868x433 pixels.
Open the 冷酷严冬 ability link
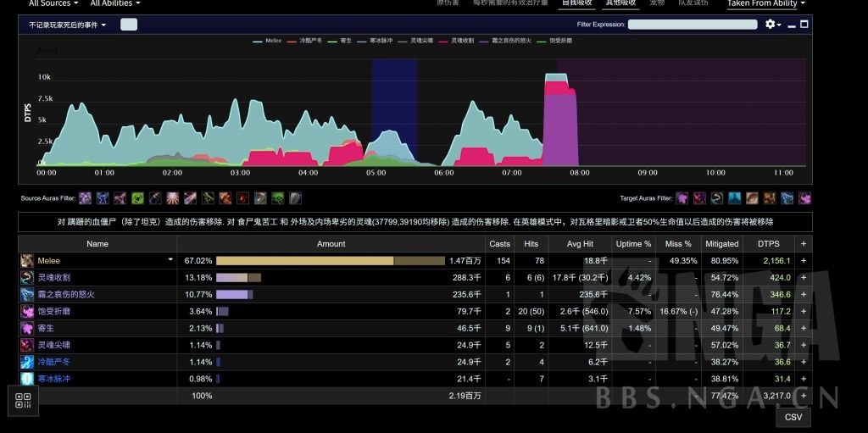(54, 362)
